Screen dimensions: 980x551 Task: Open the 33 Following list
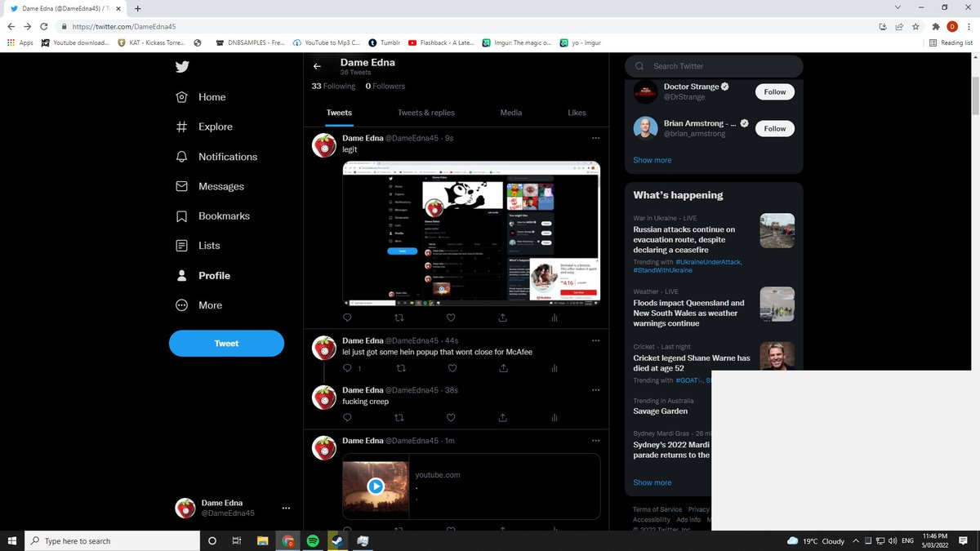[333, 86]
